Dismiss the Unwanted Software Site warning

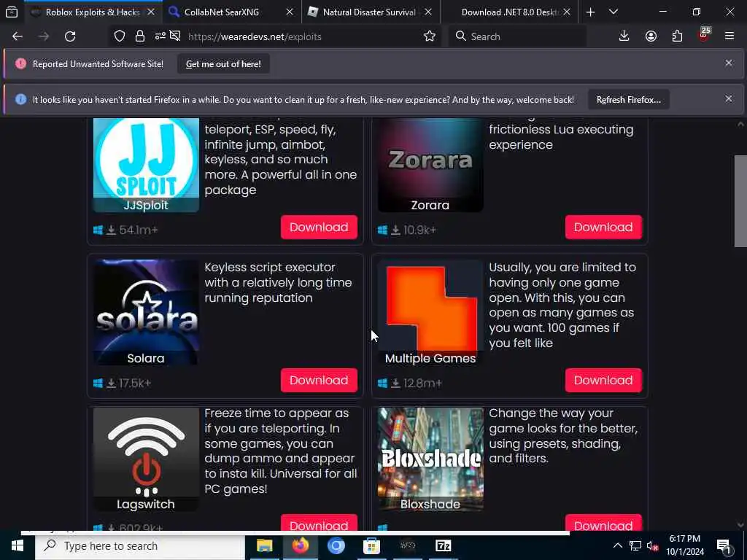click(729, 63)
